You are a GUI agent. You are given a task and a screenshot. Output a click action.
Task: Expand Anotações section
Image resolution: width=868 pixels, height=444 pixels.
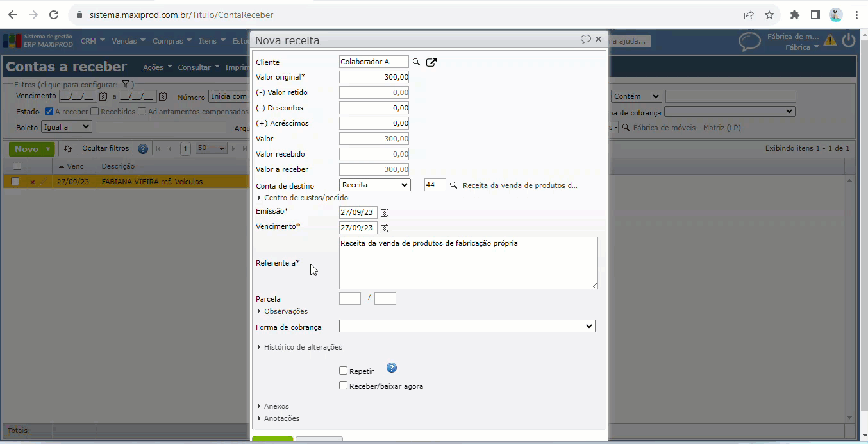click(x=278, y=418)
